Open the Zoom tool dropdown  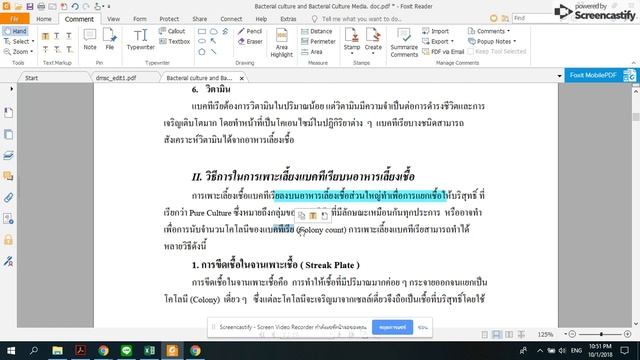[32, 52]
